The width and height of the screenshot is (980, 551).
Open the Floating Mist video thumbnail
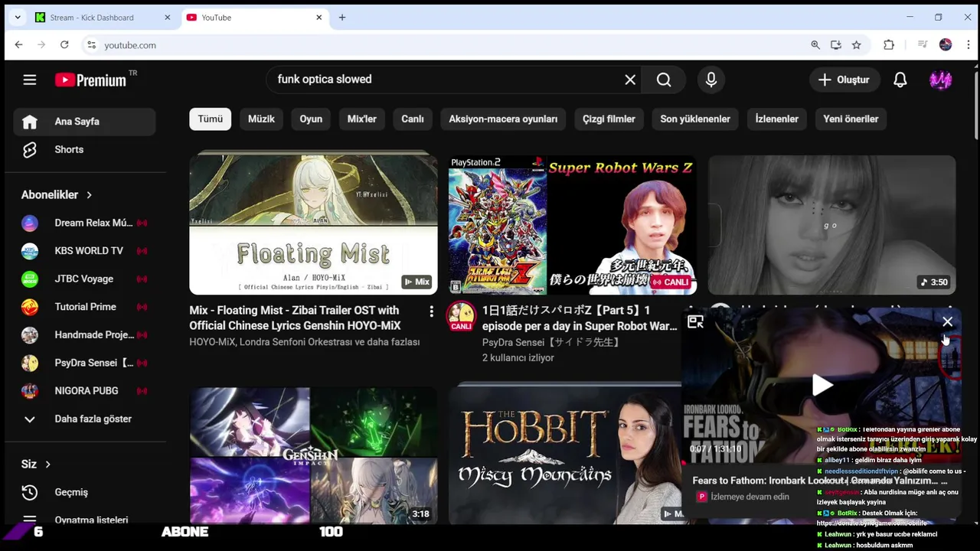[313, 223]
